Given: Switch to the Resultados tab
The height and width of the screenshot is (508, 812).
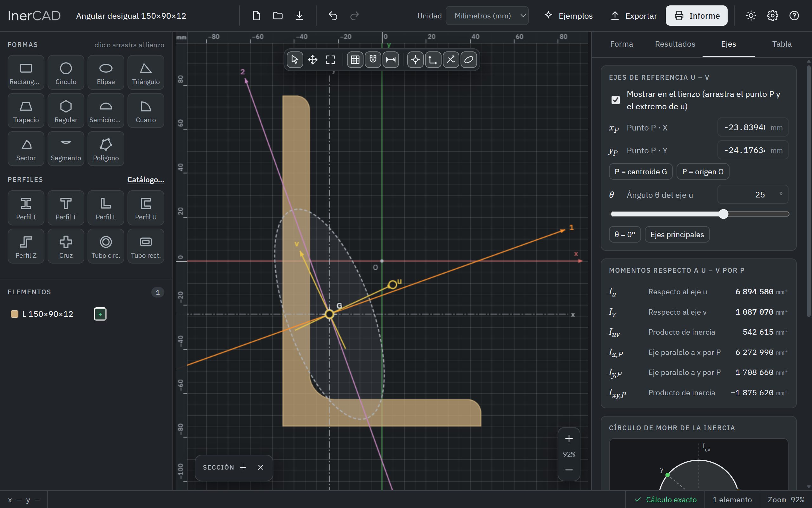Looking at the screenshot, I should click(x=675, y=44).
